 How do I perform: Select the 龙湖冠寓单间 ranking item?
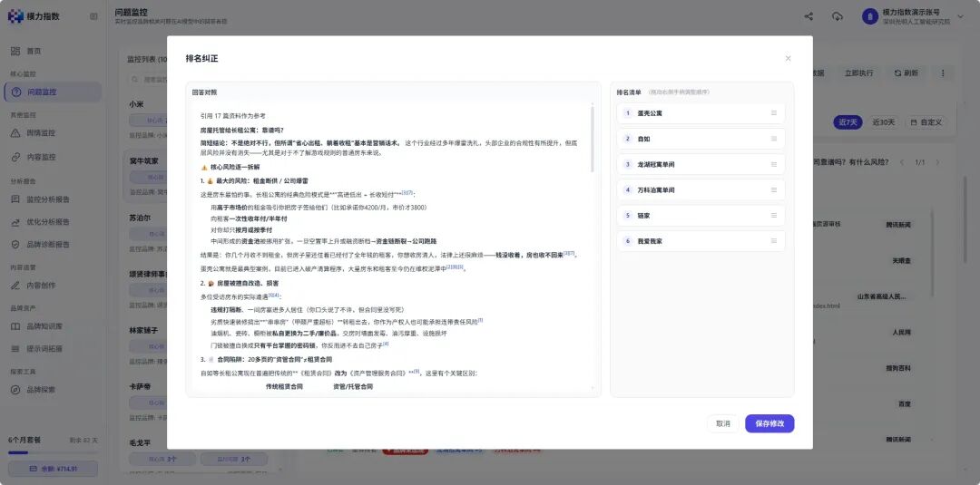[701, 165]
